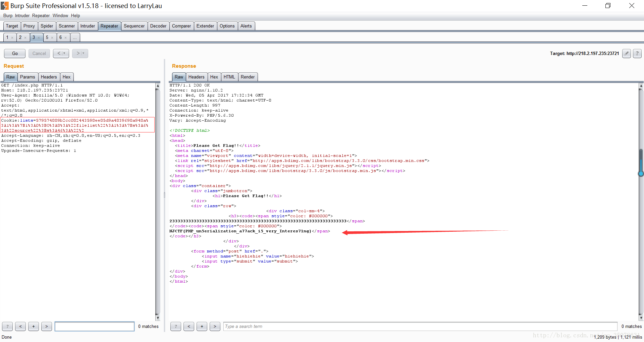This screenshot has height=342, width=644.
Task: Open the Help menu
Action: (x=75, y=16)
